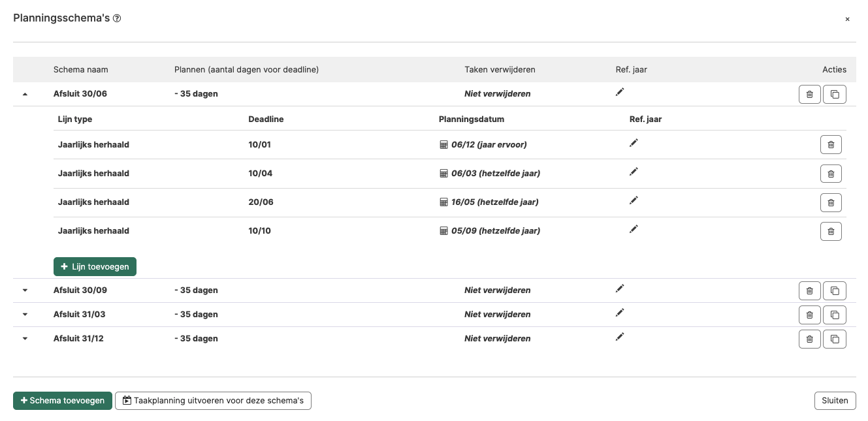Image resolution: width=868 pixels, height=421 pixels.
Task: Edit Ref. jaar pencil for Afsluit 30/06
Action: [x=620, y=92]
